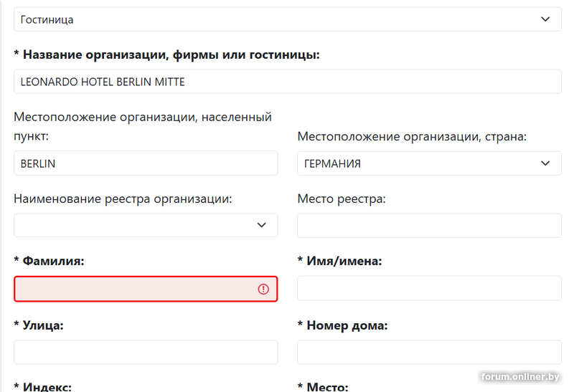The height and width of the screenshot is (392, 574).
Task: Click the forum.onliner.by watermark
Action: point(520,377)
